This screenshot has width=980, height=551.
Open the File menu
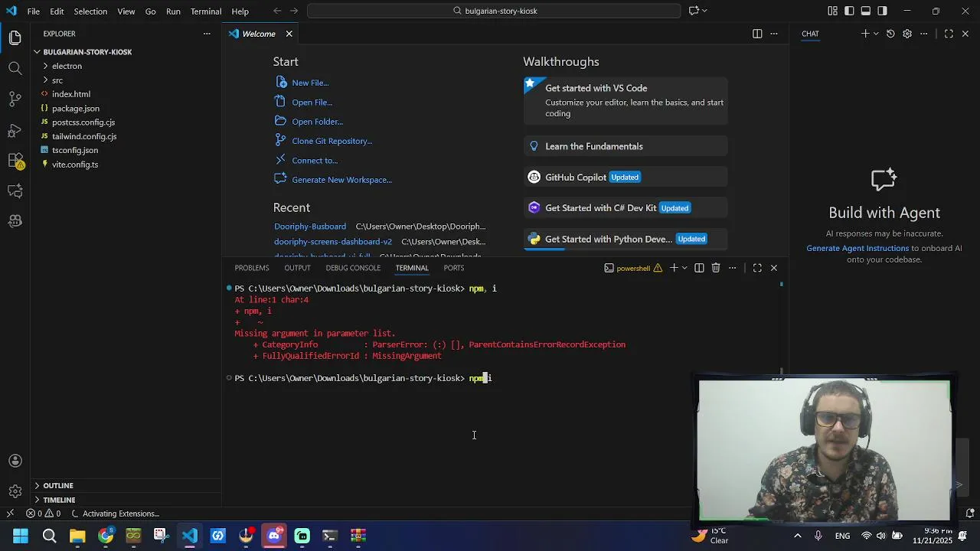point(34,11)
